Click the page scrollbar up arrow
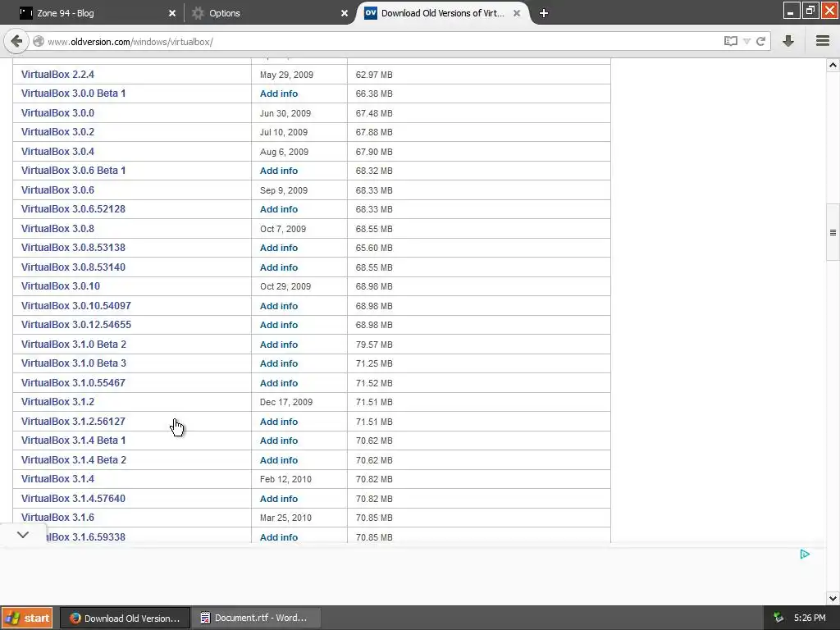 833,65
